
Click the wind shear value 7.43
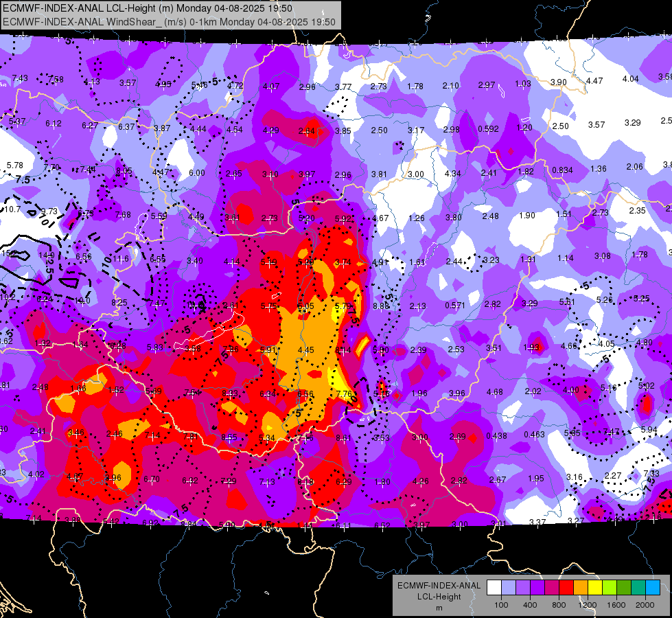click(x=20, y=78)
